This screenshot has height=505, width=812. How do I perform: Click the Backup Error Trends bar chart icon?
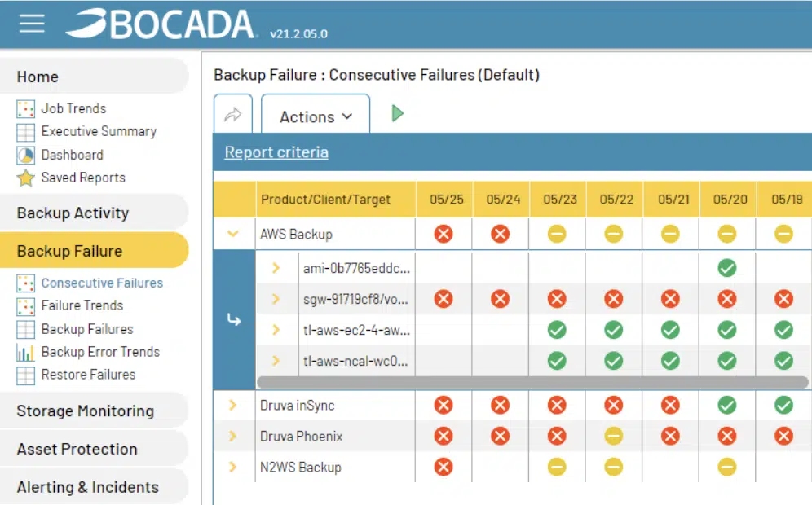25,353
